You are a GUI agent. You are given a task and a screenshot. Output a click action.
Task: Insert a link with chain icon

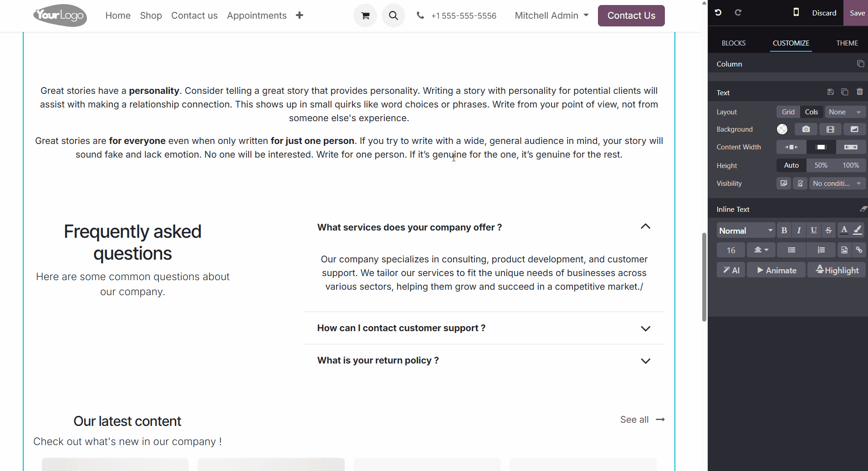(859, 250)
